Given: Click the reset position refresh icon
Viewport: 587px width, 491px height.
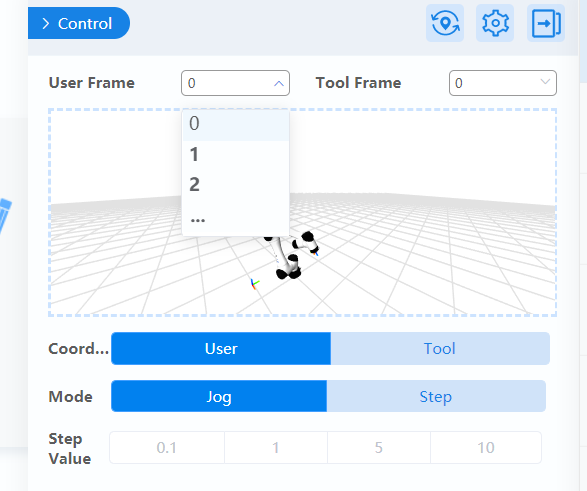Looking at the screenshot, I should [445, 23].
